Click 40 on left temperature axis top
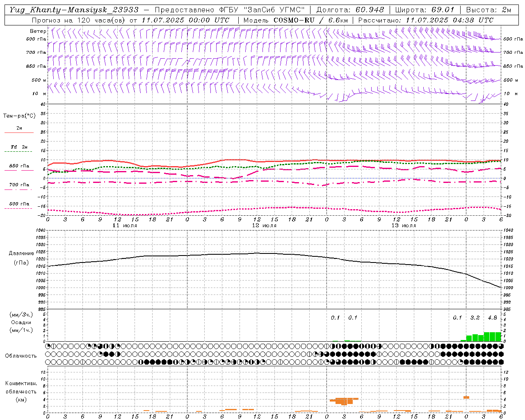The width and height of the screenshot is (525, 420). pyautogui.click(x=43, y=105)
